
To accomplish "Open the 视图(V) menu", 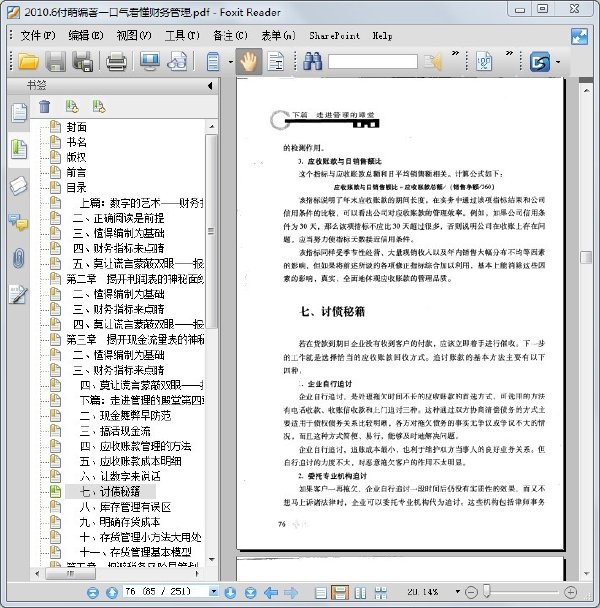I will [x=134, y=36].
